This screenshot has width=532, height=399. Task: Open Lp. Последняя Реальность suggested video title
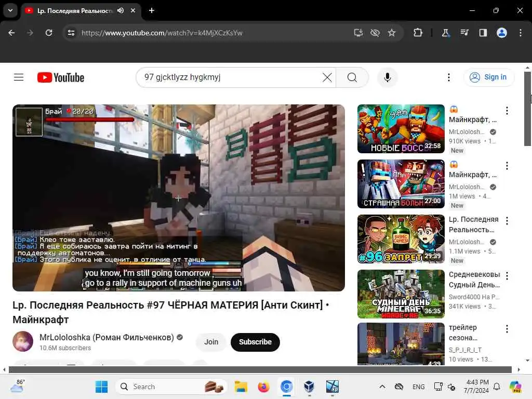tap(474, 224)
